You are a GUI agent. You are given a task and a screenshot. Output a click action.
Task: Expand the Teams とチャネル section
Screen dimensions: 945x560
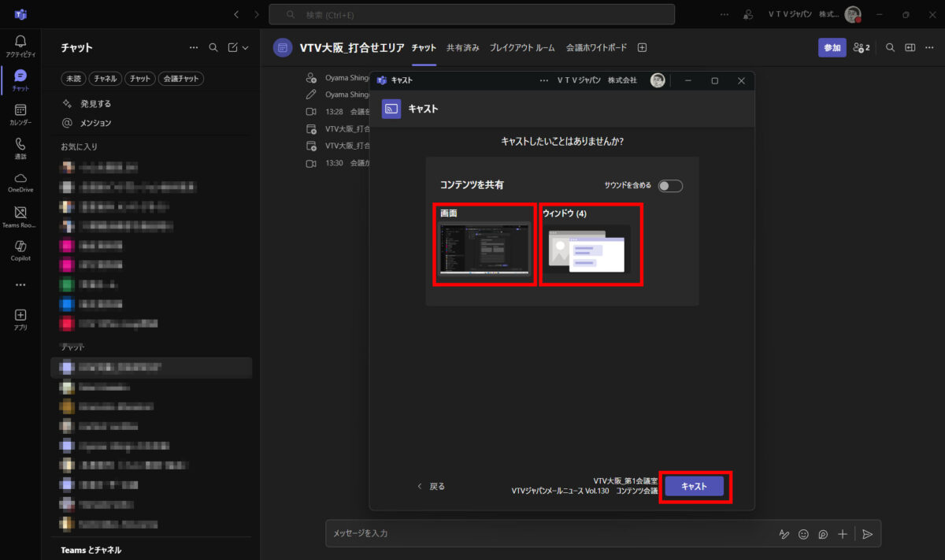click(91, 550)
